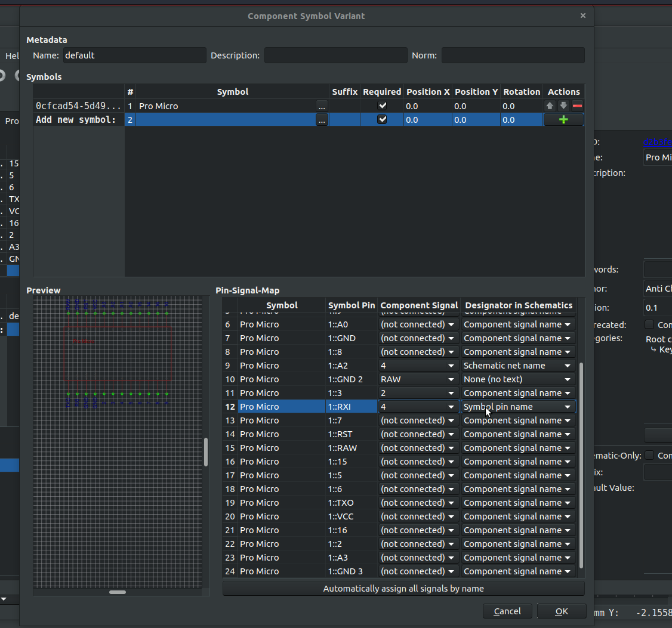Open Designator dropdown showing None (no text)
Image resolution: width=672 pixels, height=628 pixels.
[518, 379]
